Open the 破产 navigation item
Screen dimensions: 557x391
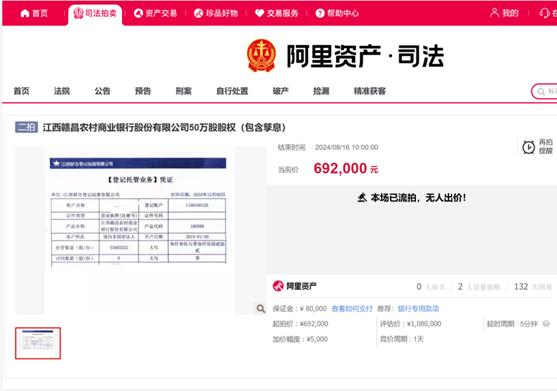(281, 91)
